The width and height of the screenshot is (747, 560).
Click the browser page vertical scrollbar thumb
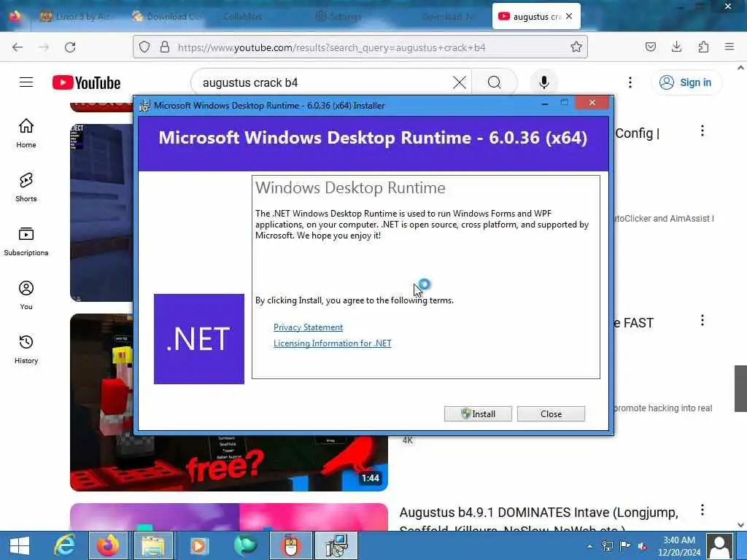coord(740,389)
